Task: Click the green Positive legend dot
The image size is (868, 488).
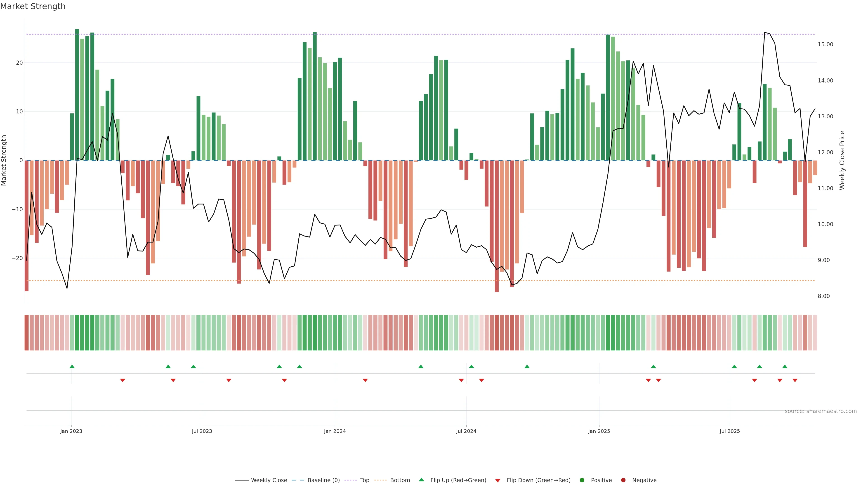Action: tap(582, 480)
